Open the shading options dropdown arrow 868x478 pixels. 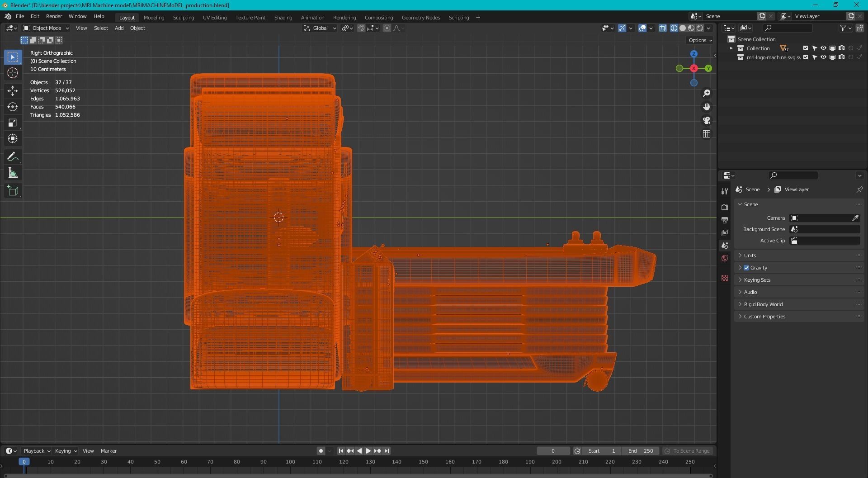[x=708, y=28]
